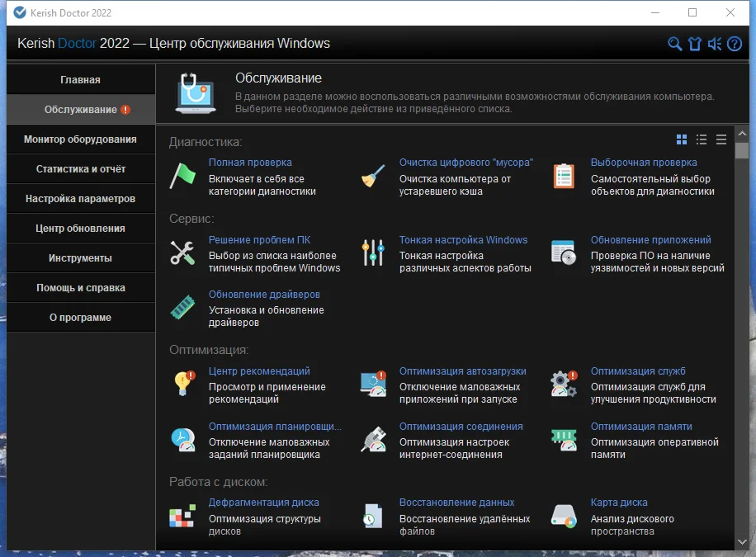Click the Kerish Doctor logo in title bar

(20, 12)
